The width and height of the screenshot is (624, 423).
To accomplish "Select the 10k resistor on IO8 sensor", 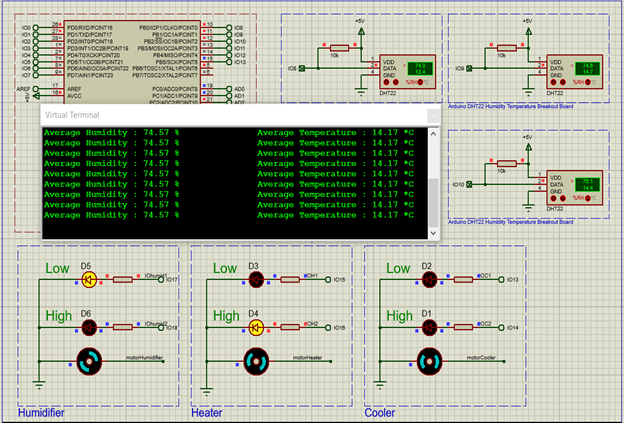I will pyautogui.click(x=339, y=48).
